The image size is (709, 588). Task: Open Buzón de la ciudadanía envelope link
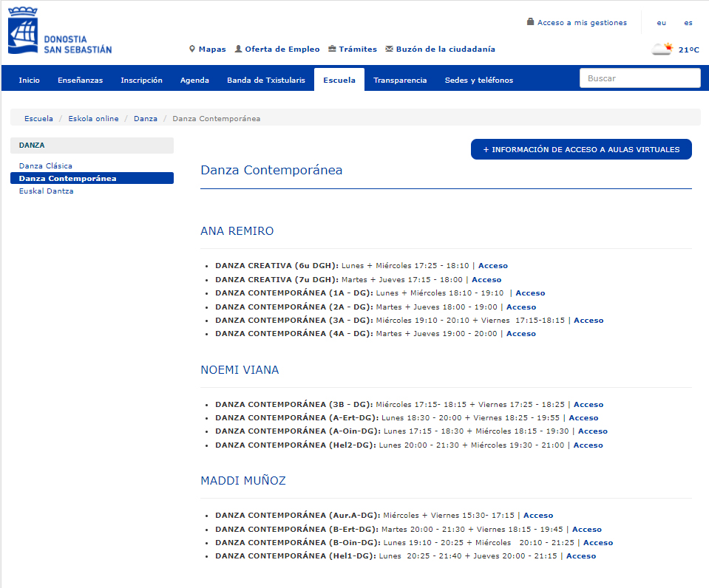[440, 49]
